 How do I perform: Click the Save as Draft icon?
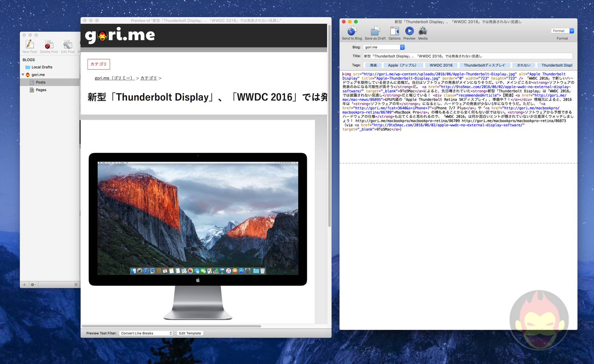point(375,32)
